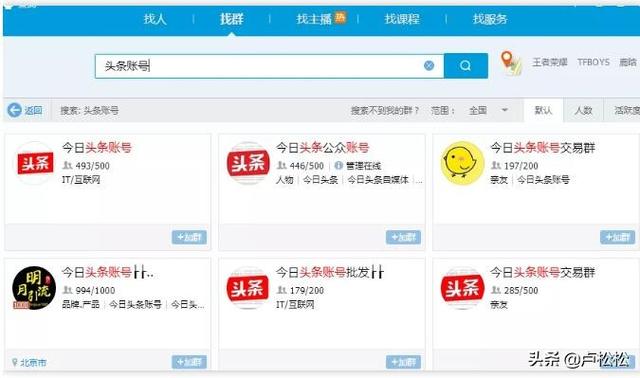The height and width of the screenshot is (378, 640).
Task: Click the IT/互联网 tag under 179/200
Action: (x=295, y=304)
